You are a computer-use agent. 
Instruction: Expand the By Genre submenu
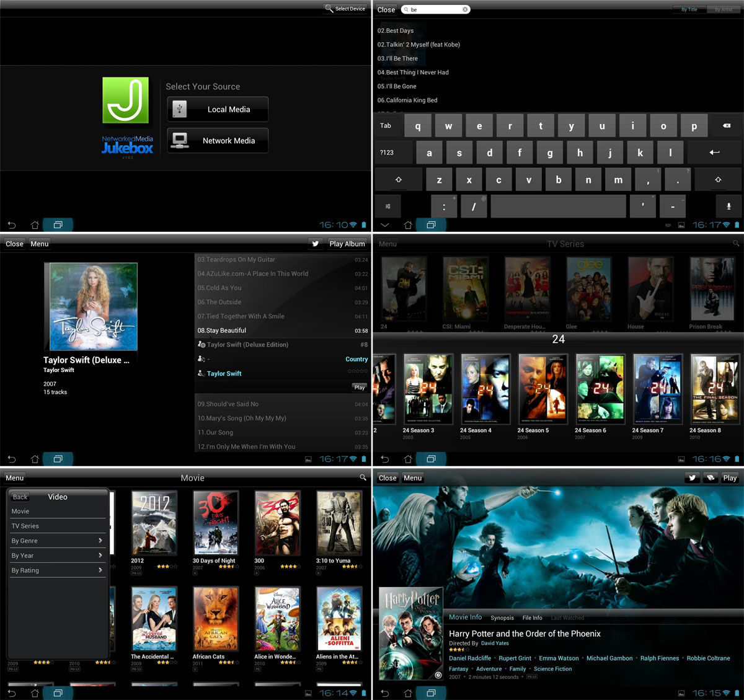click(x=57, y=540)
